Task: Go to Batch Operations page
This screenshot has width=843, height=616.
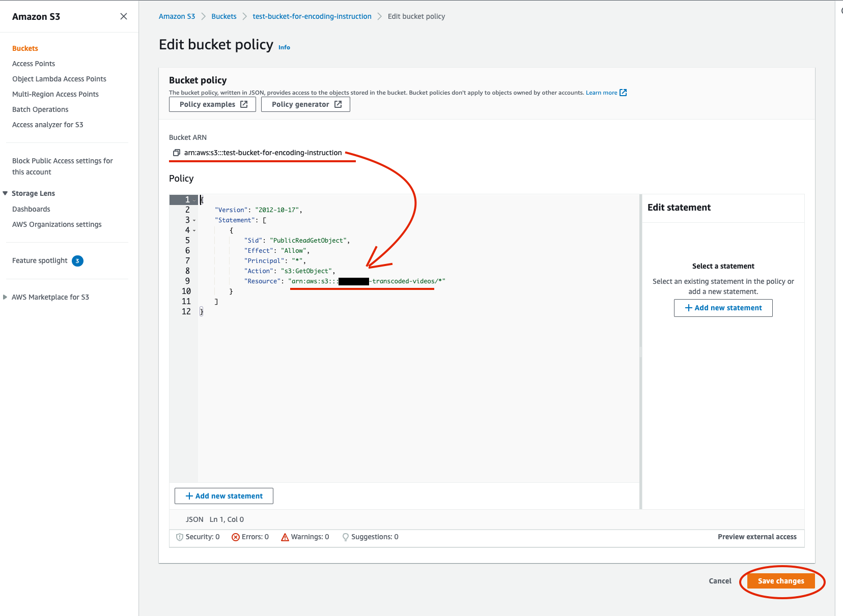Action: click(40, 109)
